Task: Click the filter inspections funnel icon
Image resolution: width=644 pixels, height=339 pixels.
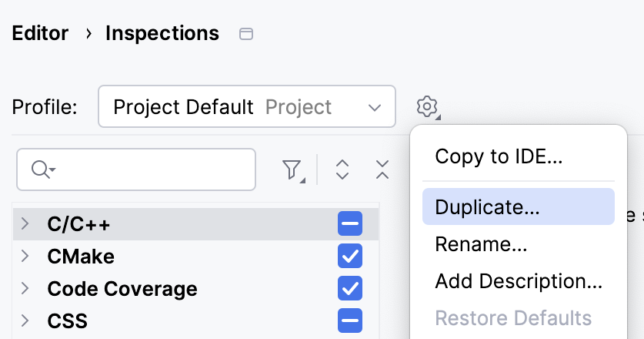Action: tap(292, 169)
